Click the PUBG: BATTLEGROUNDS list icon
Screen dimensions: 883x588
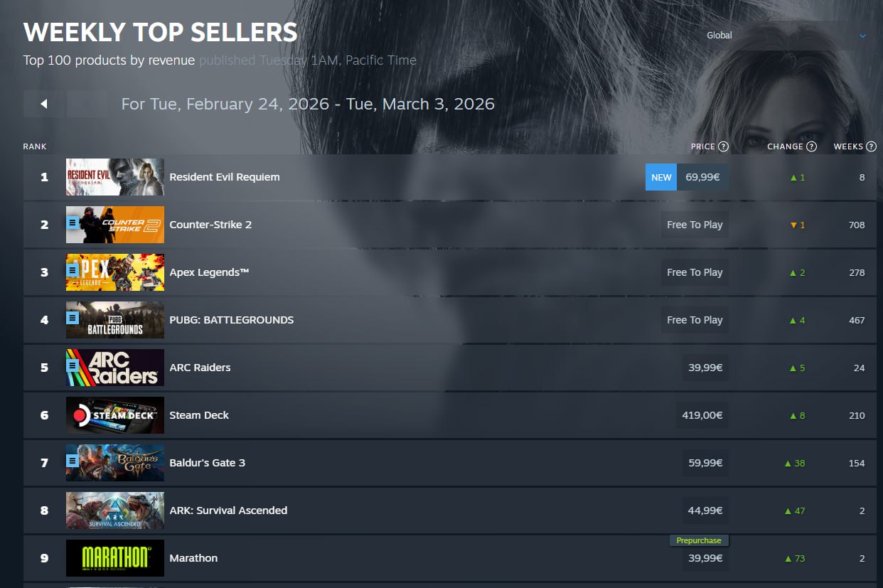[72, 318]
